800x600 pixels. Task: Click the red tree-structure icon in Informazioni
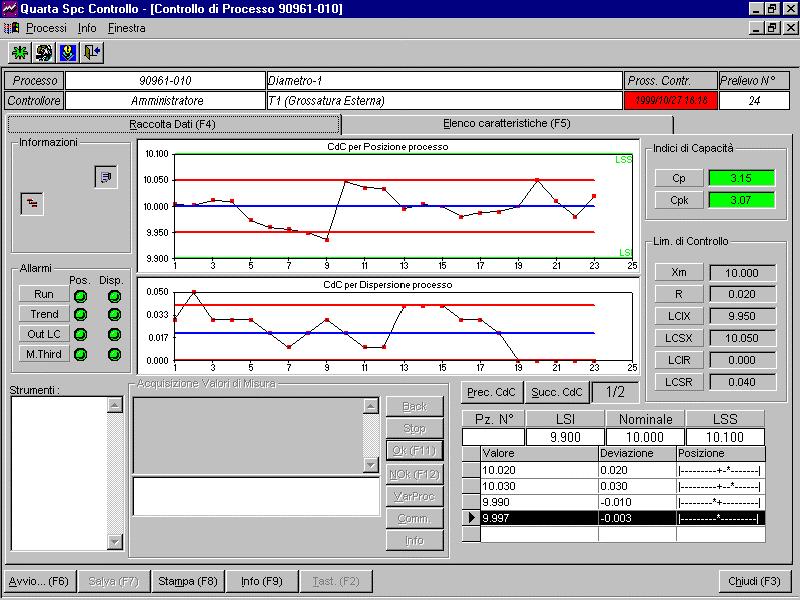[32, 203]
